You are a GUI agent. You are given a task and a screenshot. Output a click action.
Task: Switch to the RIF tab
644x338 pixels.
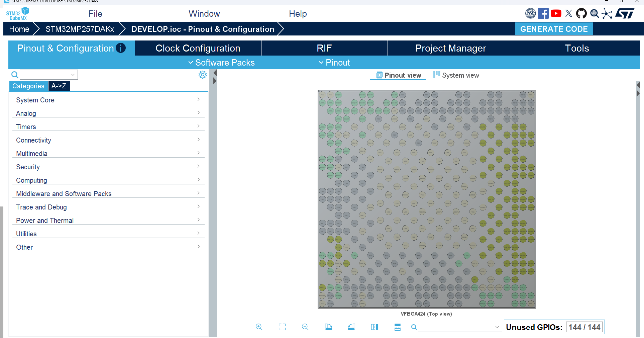tap(324, 48)
